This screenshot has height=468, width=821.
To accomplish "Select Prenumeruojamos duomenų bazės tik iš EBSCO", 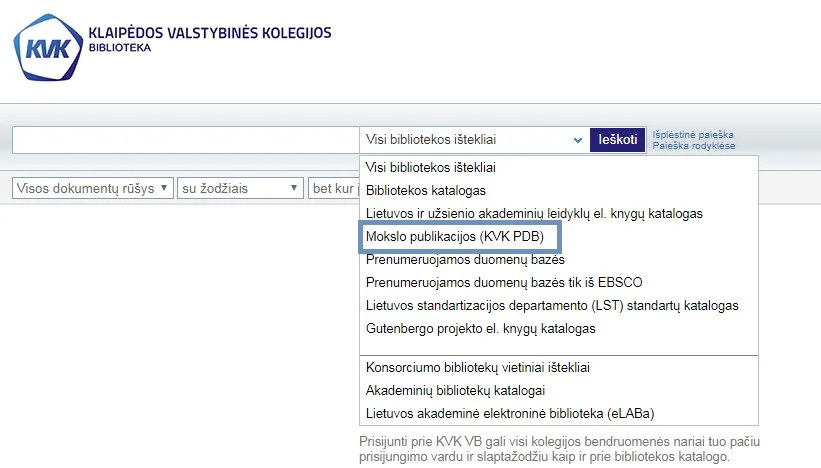I will 559,283.
